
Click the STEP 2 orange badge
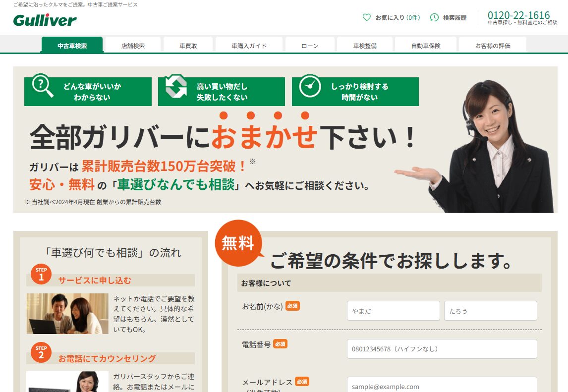pos(41,352)
